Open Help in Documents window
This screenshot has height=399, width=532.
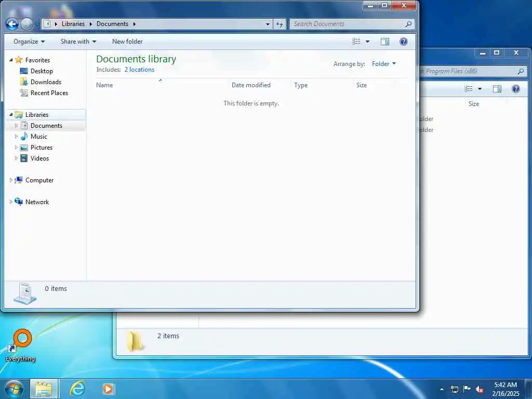[x=403, y=42]
